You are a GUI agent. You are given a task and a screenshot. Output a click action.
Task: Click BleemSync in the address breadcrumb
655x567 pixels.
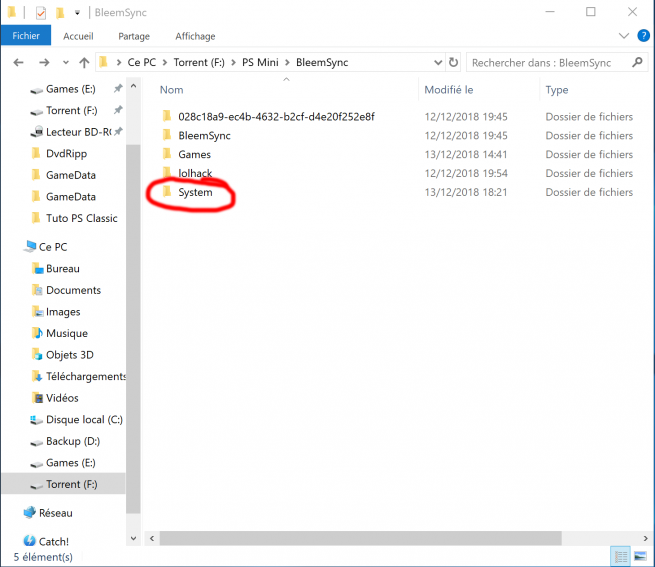coord(322,63)
